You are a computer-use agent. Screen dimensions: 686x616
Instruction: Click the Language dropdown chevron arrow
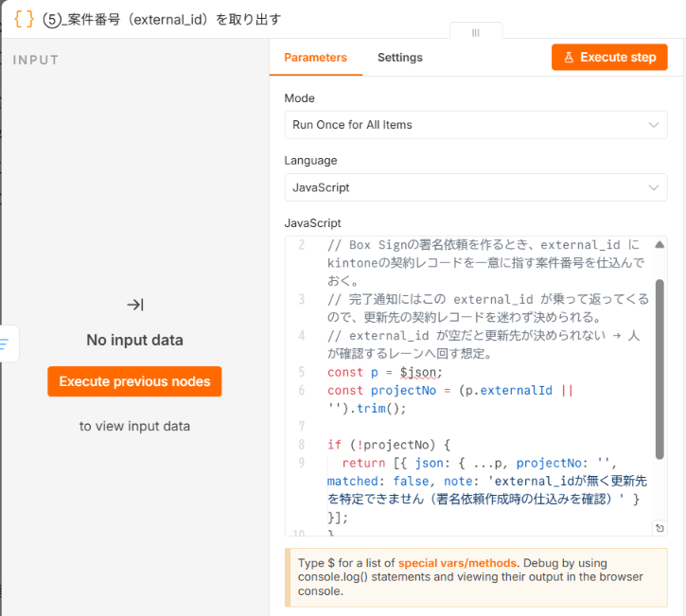(654, 187)
